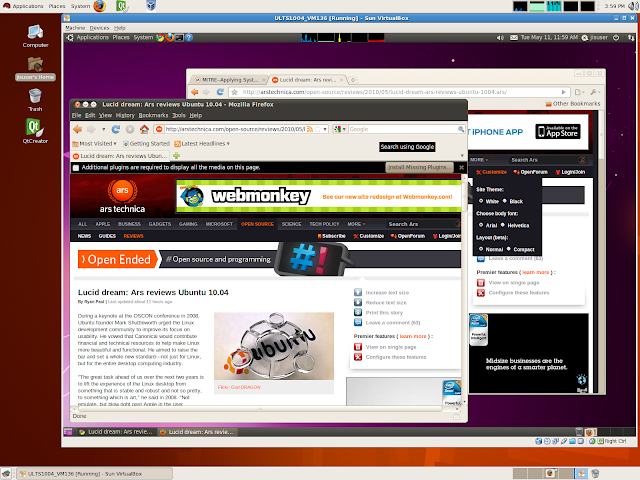
Task: Open help icon in guest panel
Action: 189,38
